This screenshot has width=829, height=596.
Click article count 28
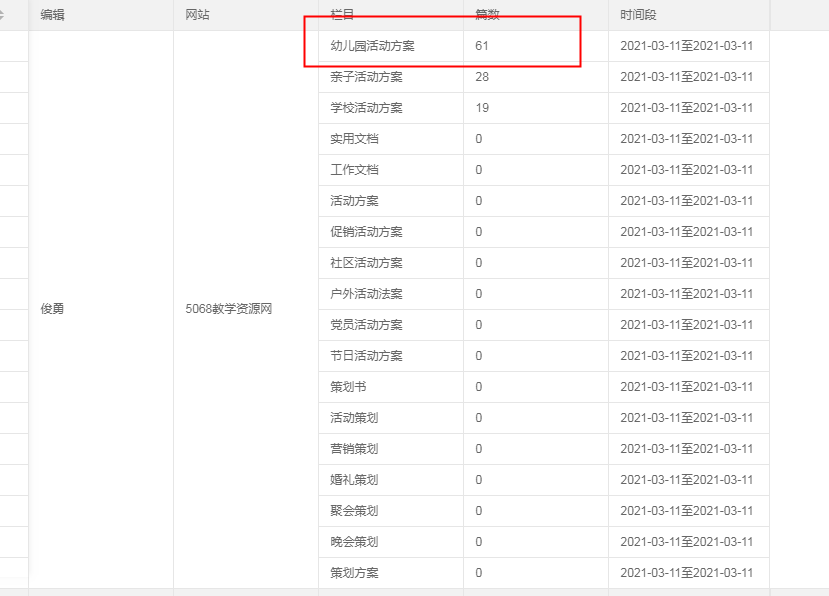(482, 77)
